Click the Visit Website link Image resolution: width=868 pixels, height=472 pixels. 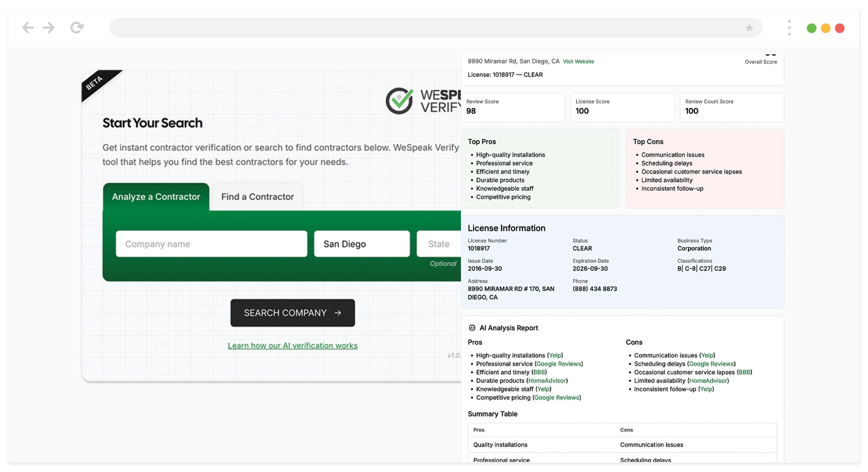(x=578, y=61)
